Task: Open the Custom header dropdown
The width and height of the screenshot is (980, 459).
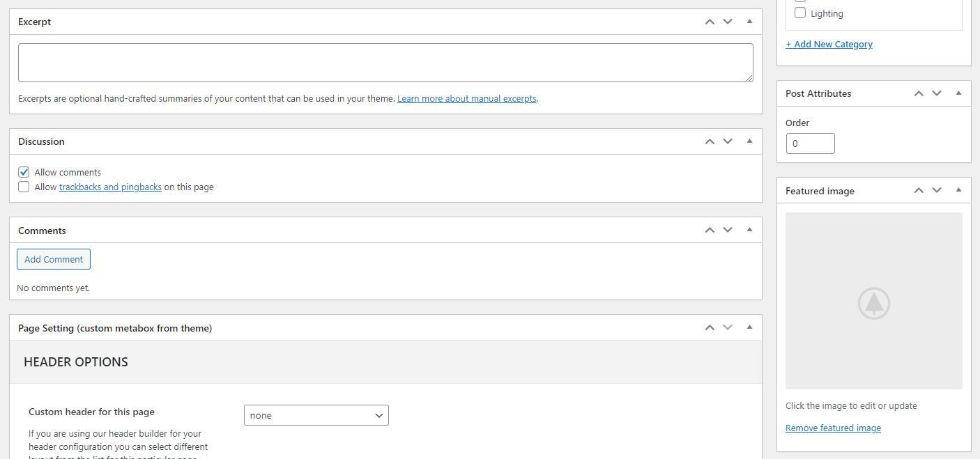Action: click(x=316, y=415)
